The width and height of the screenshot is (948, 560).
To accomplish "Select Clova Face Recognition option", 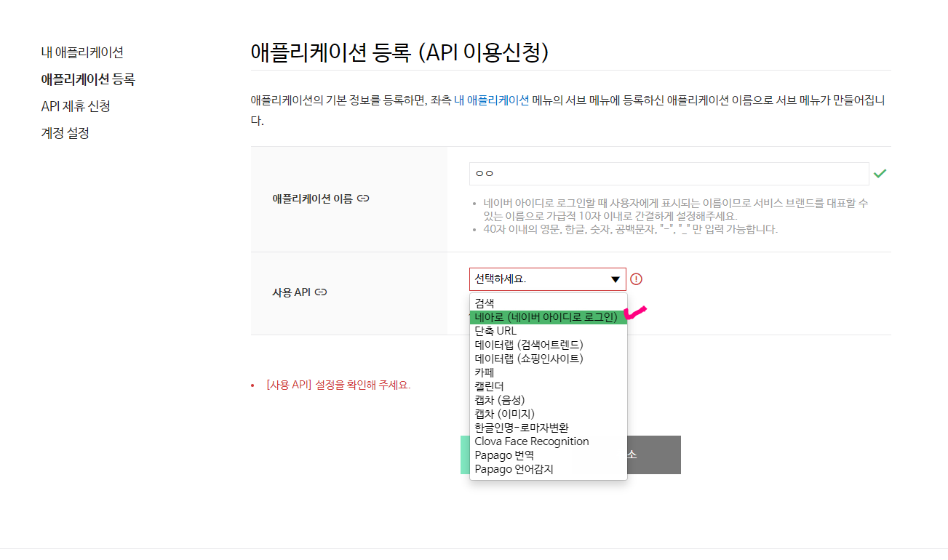I will click(549, 441).
